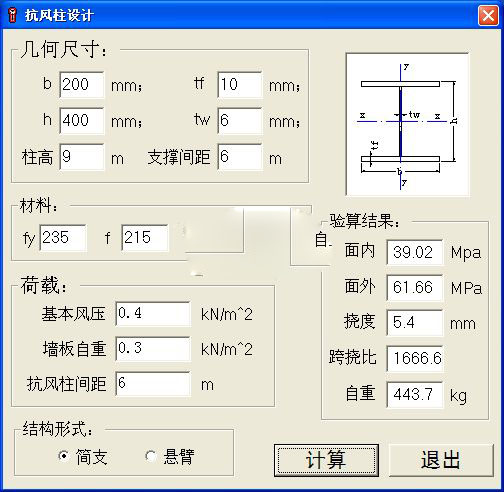Click the 跨挠比 result field
The width and height of the screenshot is (504, 492).
pyautogui.click(x=415, y=359)
